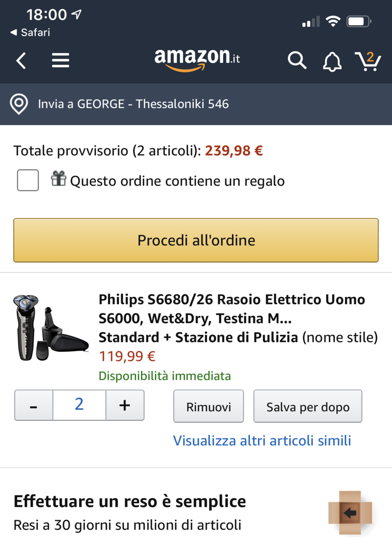
Task: Open 'Visualizza altri articoli simili' link
Action: tap(262, 440)
